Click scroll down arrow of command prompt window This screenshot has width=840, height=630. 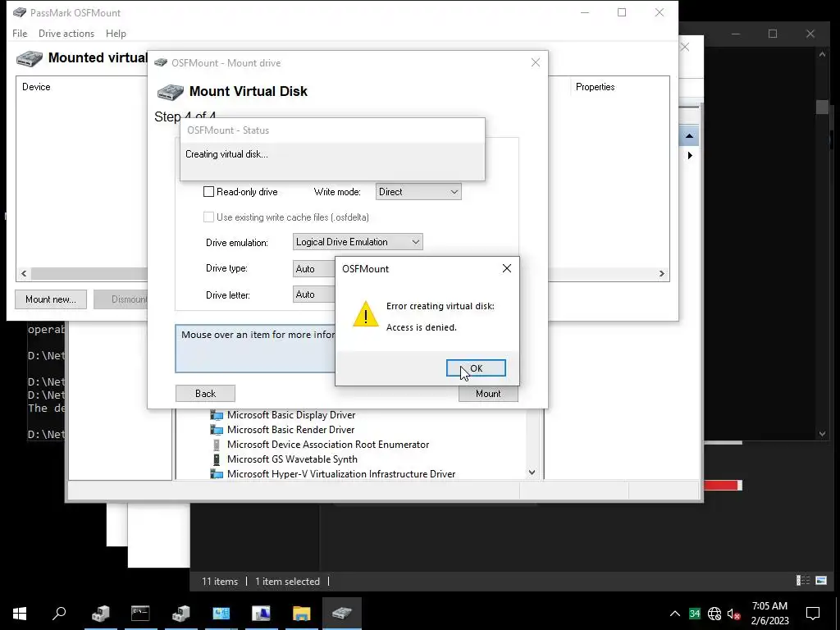(822, 434)
